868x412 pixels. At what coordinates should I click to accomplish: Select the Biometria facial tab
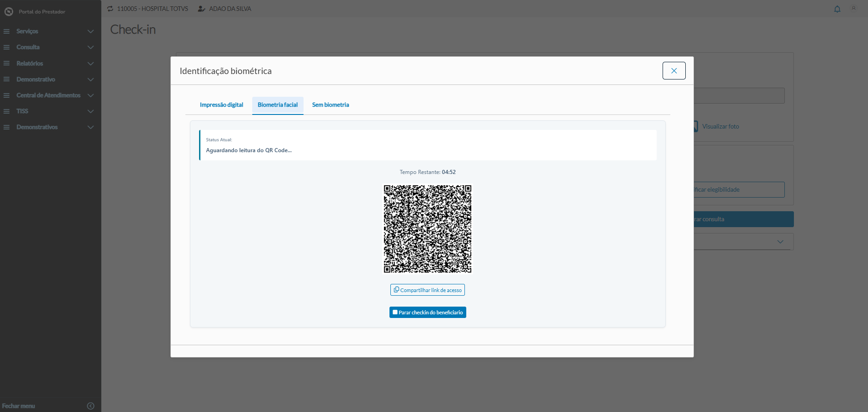[278, 105]
